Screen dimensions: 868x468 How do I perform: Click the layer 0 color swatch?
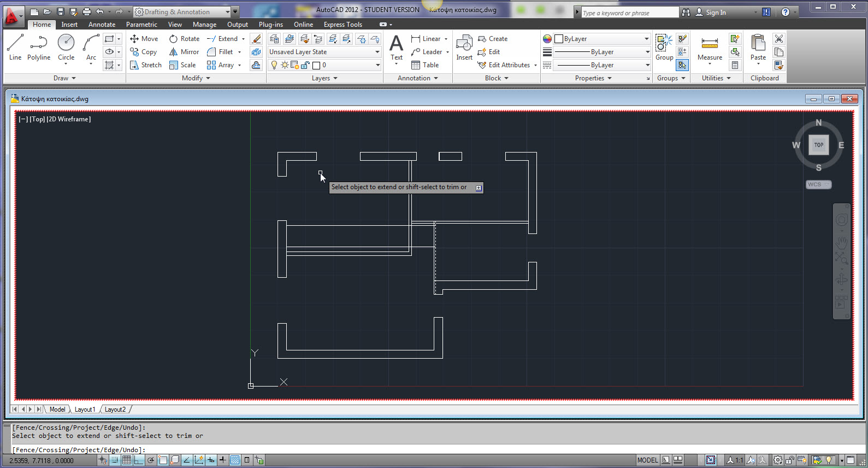click(316, 66)
